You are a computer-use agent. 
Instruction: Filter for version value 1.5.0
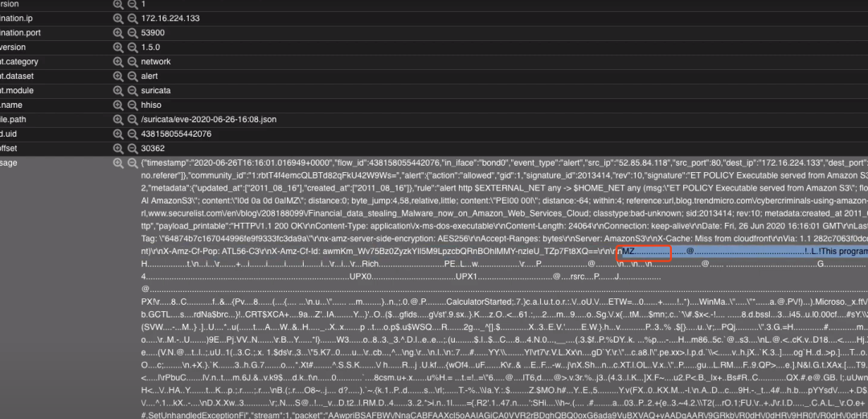(x=118, y=47)
